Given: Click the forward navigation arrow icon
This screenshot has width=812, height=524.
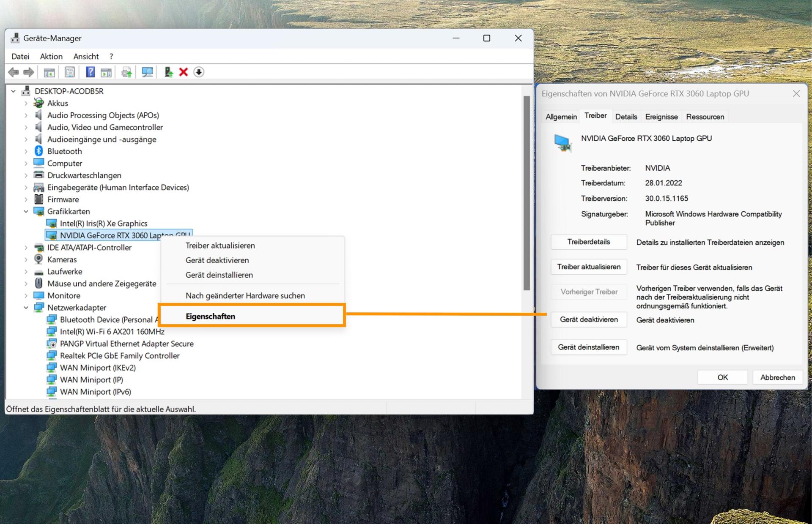Looking at the screenshot, I should (x=28, y=72).
